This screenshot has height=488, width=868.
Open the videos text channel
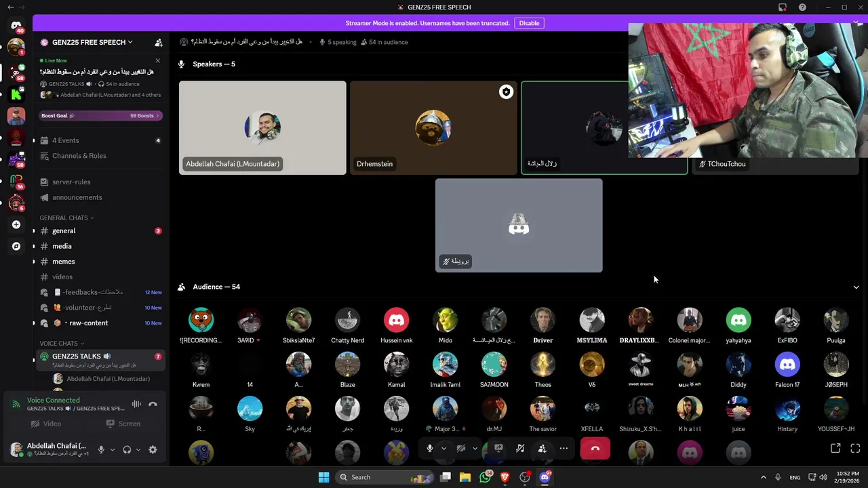100,277
